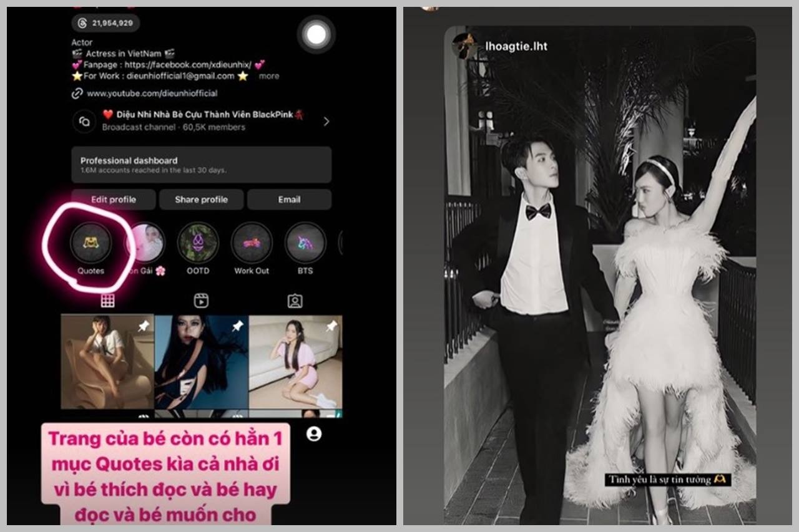
Task: Tap the broadcast channel icon
Action: 84,122
